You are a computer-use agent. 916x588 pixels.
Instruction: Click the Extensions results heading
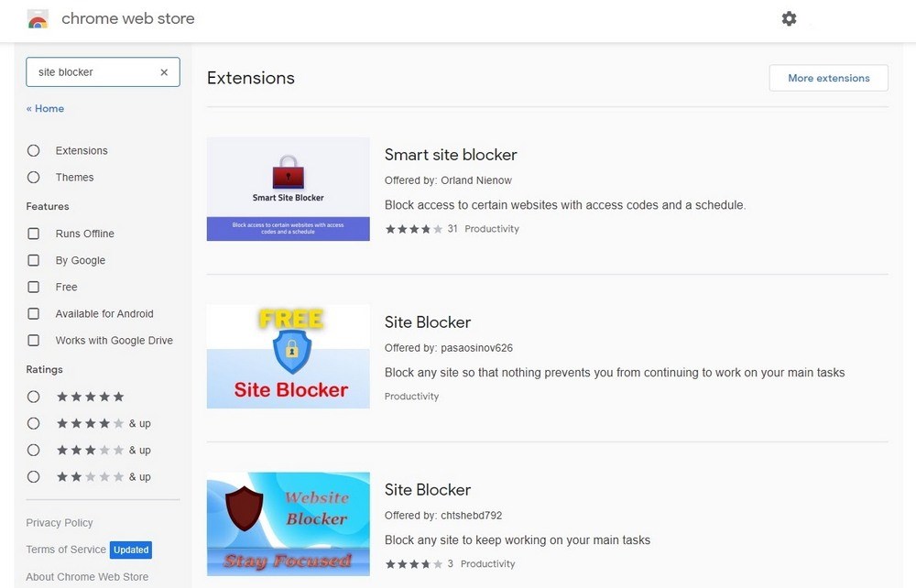pos(251,78)
